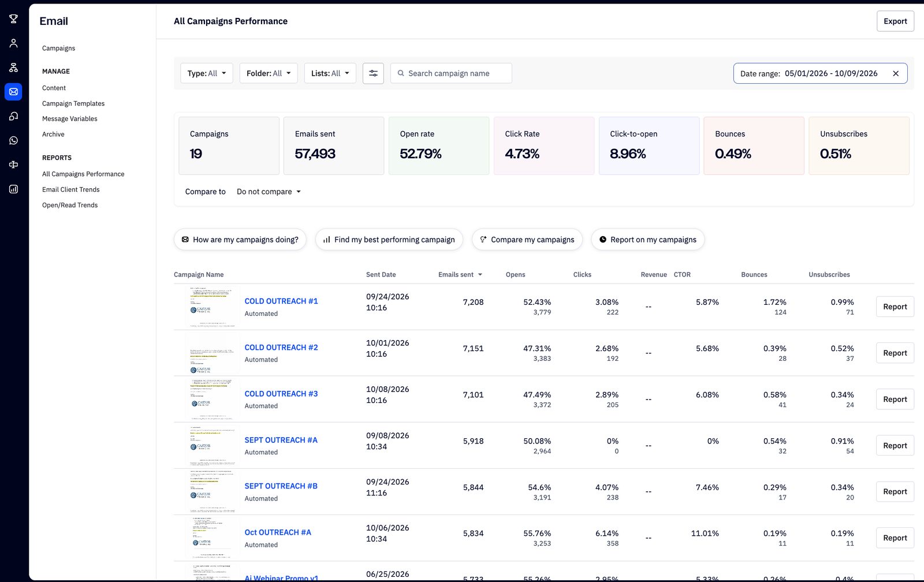
Task: Select the Email envelope sidebar icon
Action: click(x=13, y=92)
